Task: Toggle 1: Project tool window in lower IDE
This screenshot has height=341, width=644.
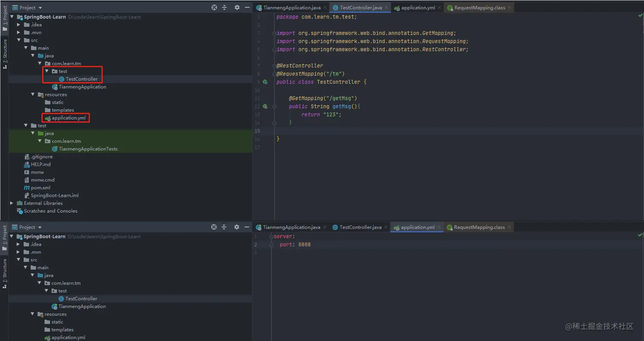Action: coord(5,239)
